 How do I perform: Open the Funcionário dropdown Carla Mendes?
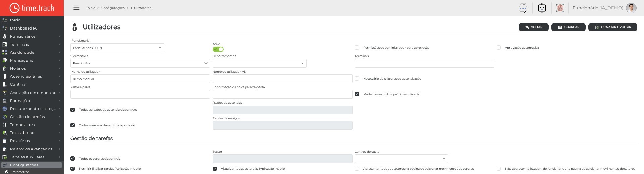(x=117, y=48)
